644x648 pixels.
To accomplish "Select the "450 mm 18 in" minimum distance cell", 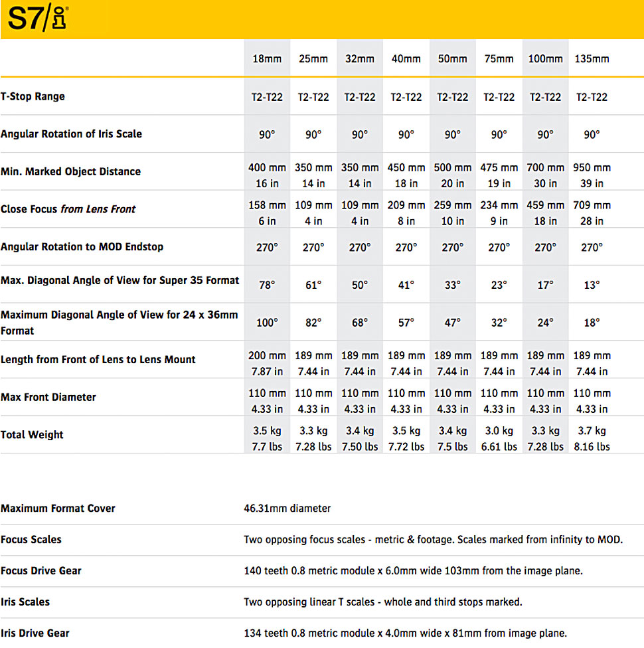I will [406, 175].
